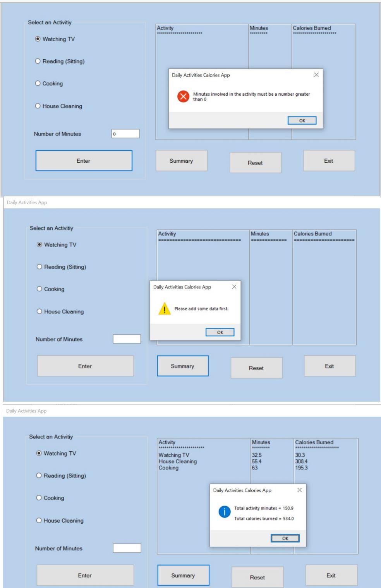381x588 pixels.
Task: Click Enter button in the warning-dialog window
Action: [x=85, y=366]
